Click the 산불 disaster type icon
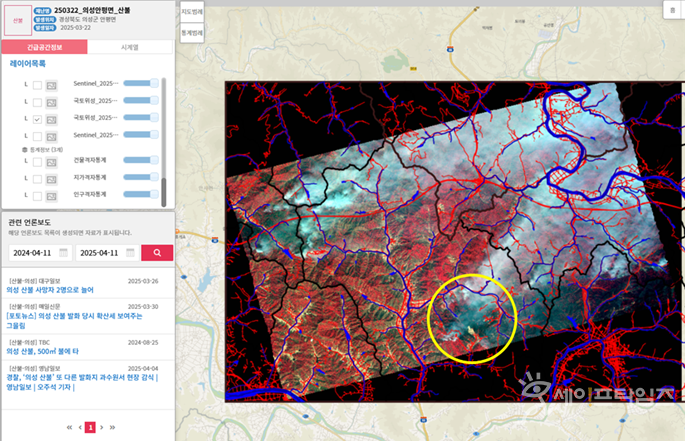This screenshot has width=689, height=441. 18,18
